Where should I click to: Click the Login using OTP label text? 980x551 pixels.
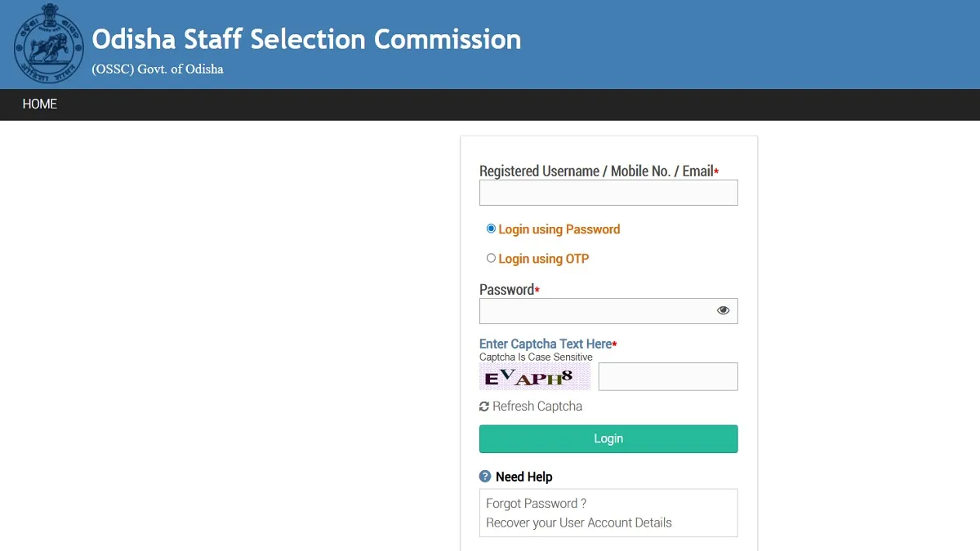(x=544, y=259)
